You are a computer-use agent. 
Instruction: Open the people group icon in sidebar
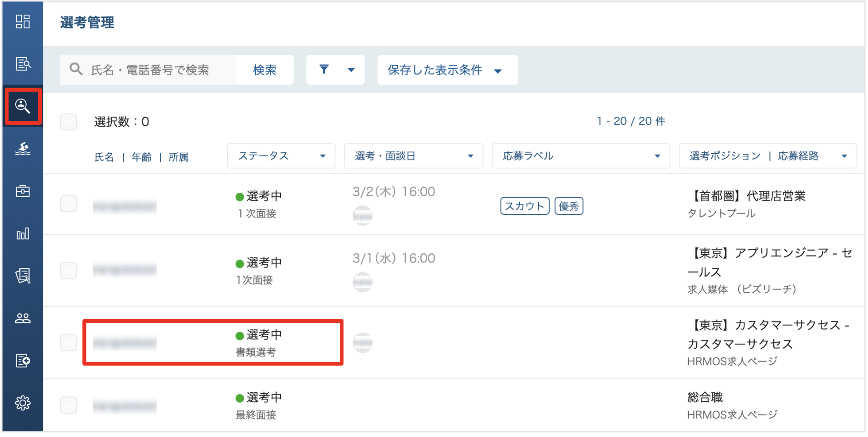pos(23,318)
